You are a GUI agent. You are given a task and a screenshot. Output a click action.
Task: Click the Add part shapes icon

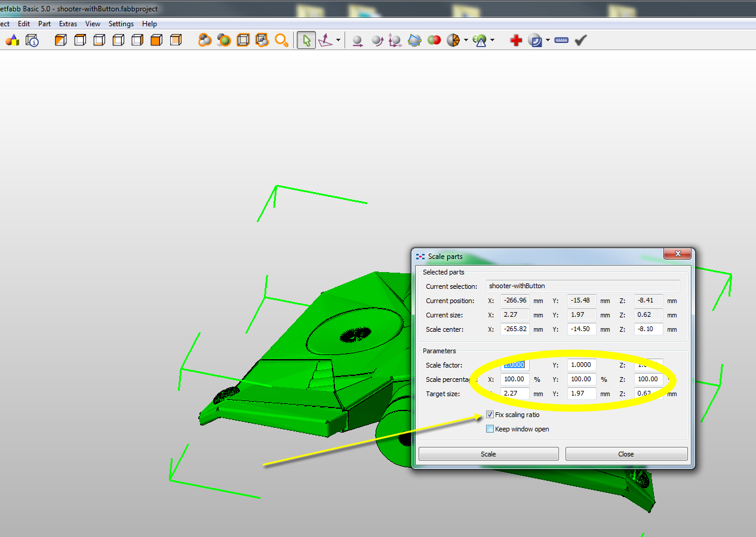pyautogui.click(x=13, y=40)
